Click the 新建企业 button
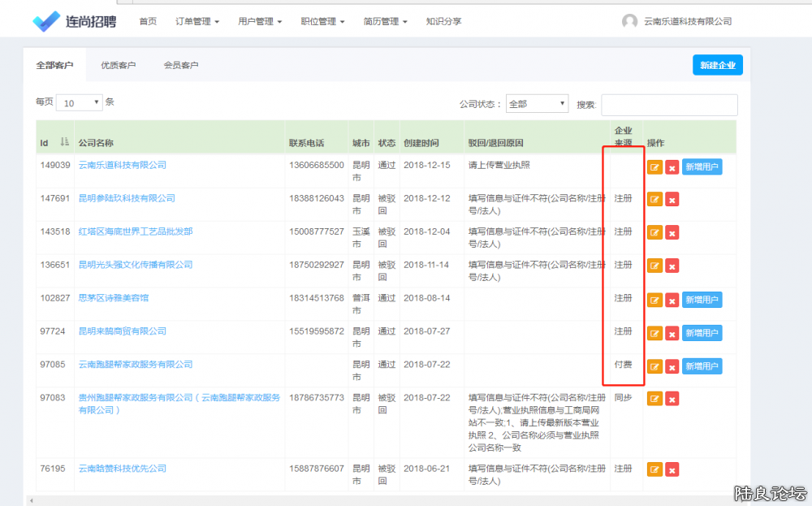Image resolution: width=812 pixels, height=506 pixels. [x=718, y=64]
